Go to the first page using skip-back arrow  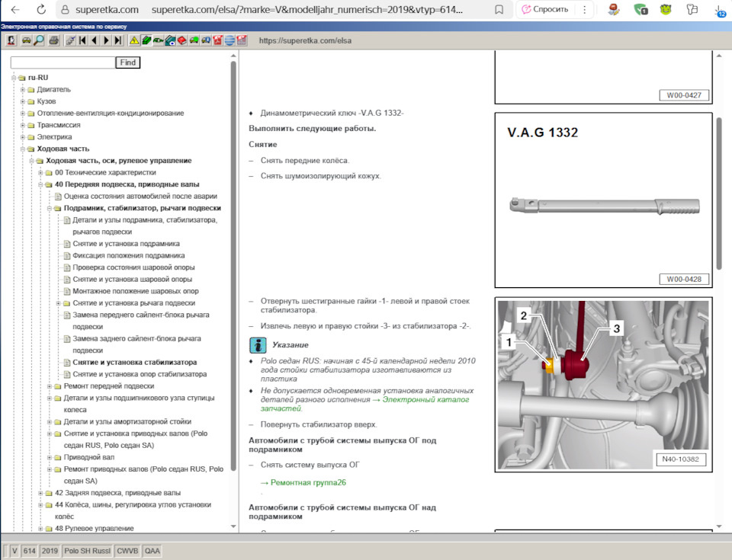pyautogui.click(x=82, y=40)
